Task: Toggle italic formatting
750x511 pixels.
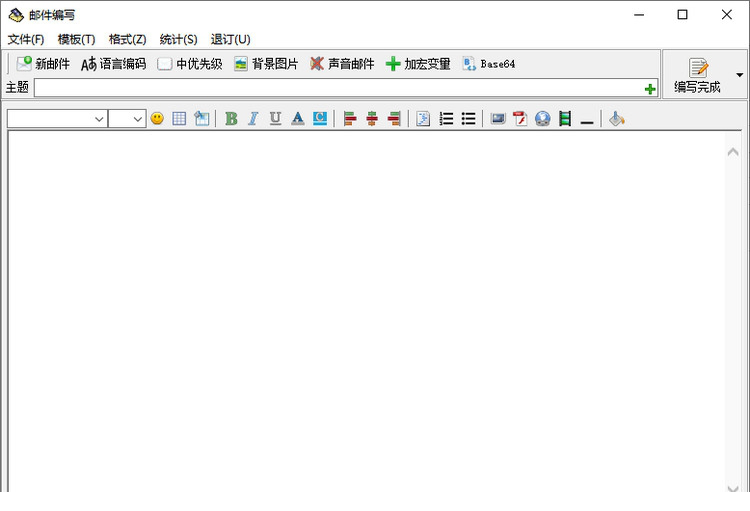Action: pos(253,118)
